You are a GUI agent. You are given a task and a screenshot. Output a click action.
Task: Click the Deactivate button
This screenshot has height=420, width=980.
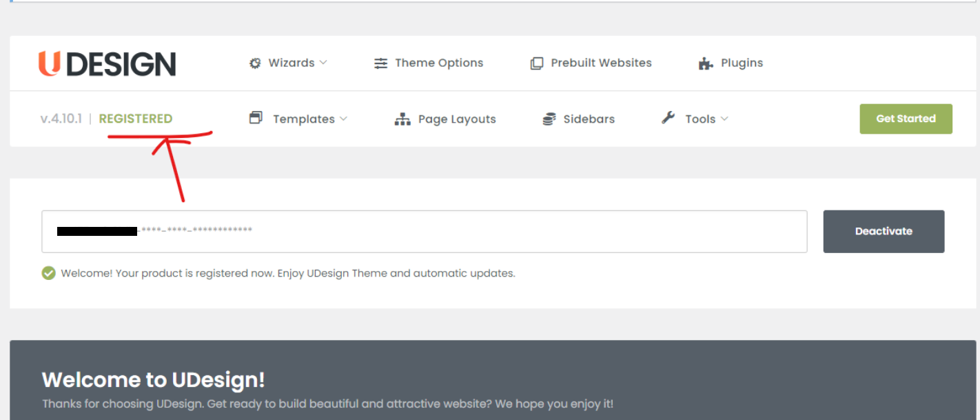click(884, 232)
